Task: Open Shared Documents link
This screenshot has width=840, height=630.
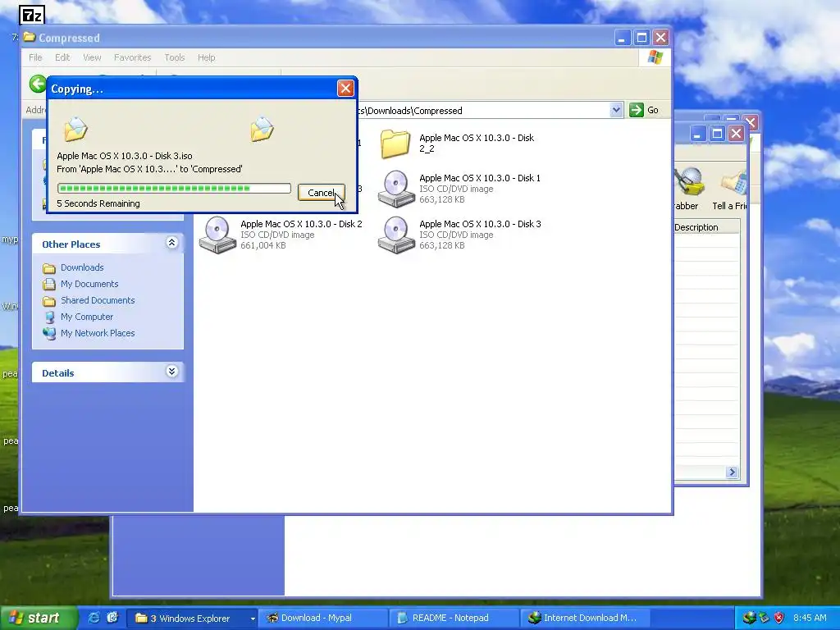Action: [98, 300]
